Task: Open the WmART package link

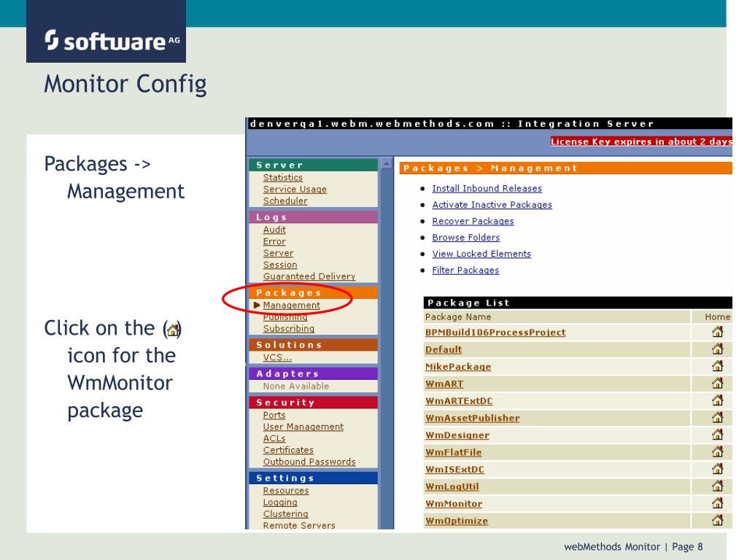Action: click(444, 384)
